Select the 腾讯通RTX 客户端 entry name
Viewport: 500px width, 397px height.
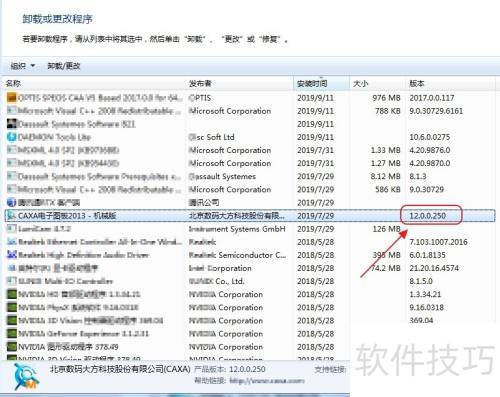pyautogui.click(x=49, y=202)
